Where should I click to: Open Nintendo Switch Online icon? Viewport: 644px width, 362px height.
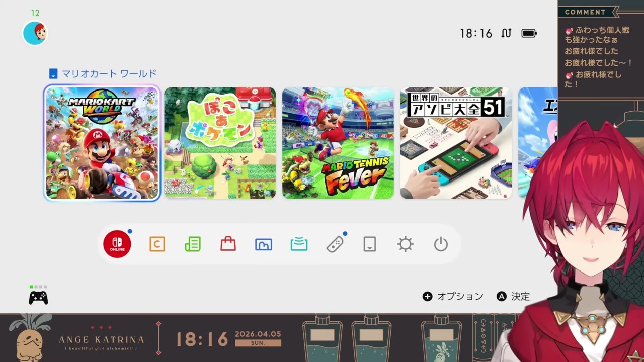click(117, 244)
